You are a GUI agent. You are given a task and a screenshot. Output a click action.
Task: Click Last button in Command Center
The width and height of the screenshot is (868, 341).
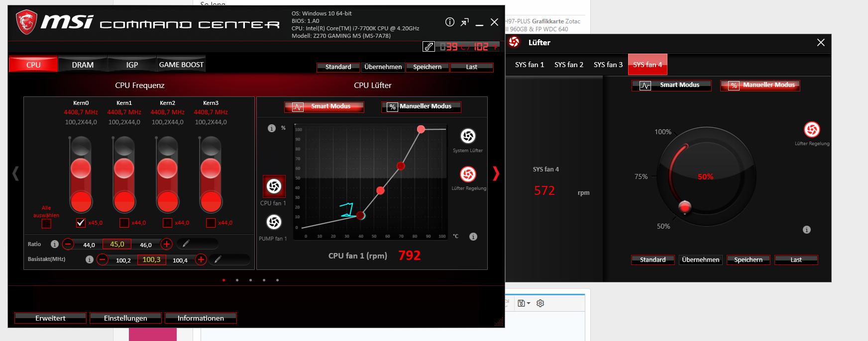pyautogui.click(x=472, y=67)
